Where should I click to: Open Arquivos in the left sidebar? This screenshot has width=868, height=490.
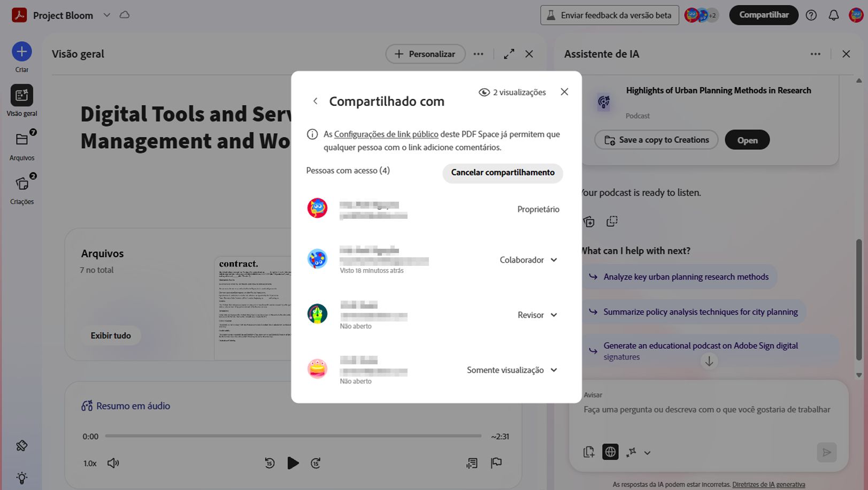pos(22,146)
